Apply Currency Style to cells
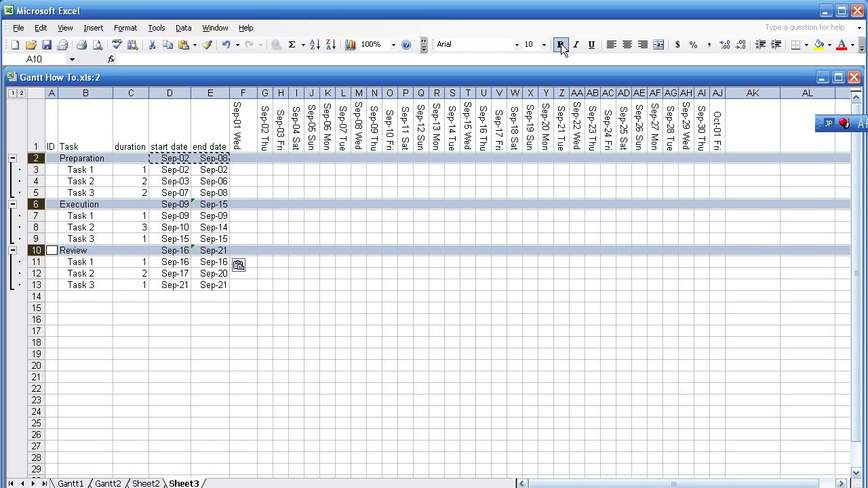 tap(677, 45)
